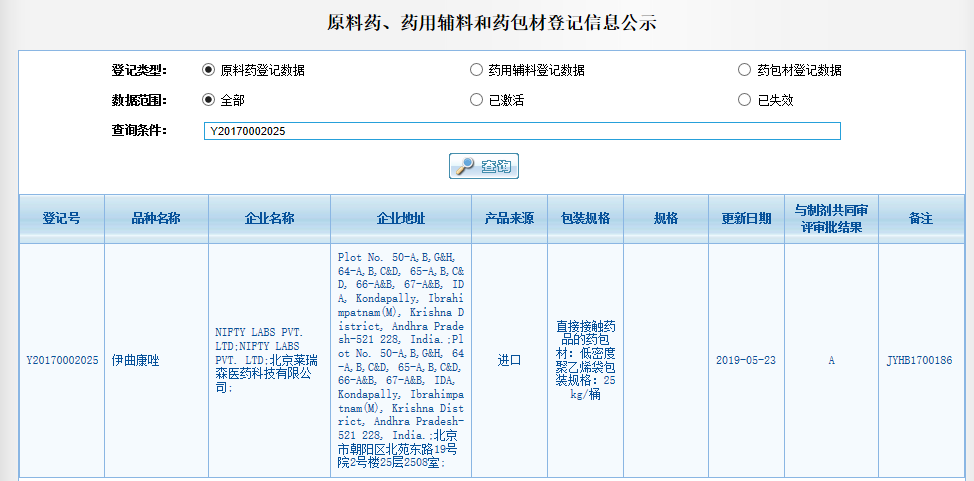Click the 企业名称 column header
This screenshot has height=481, width=974.
269,219
